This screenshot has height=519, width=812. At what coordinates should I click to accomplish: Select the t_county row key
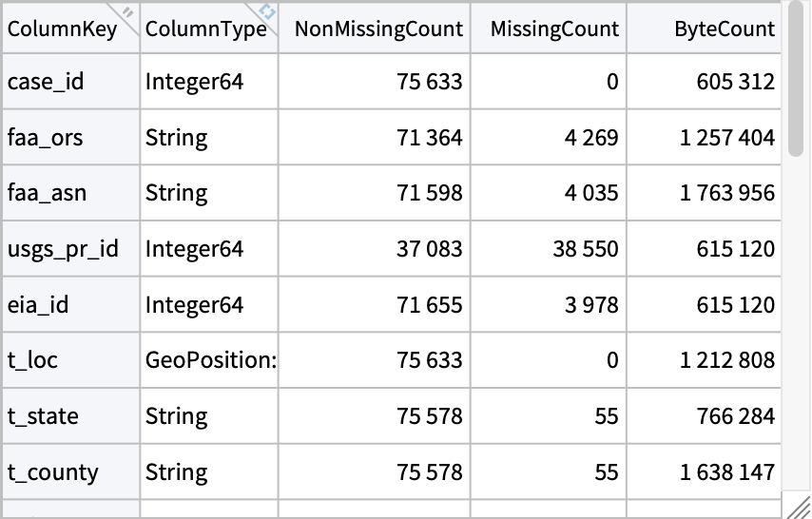click(53, 472)
